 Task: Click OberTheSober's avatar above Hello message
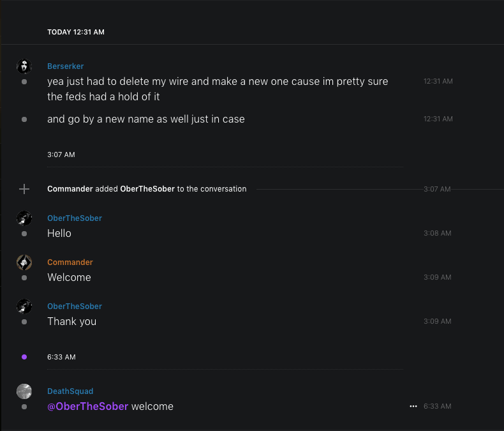[x=24, y=218]
